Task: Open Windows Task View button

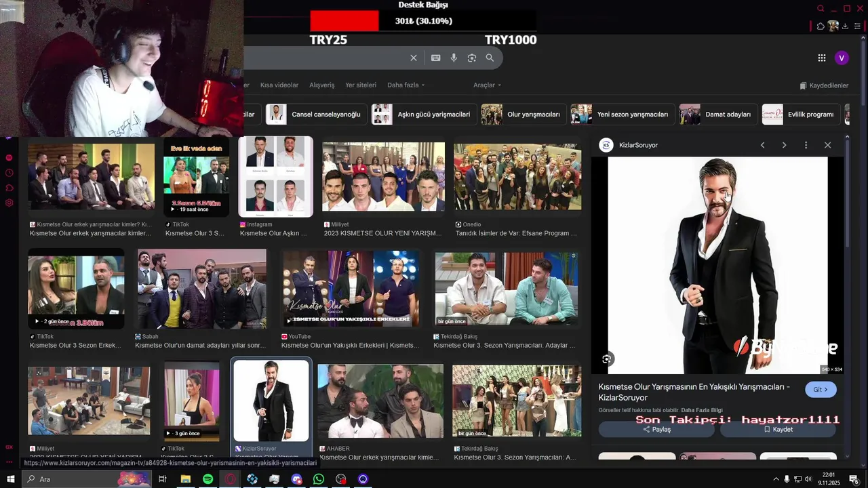Action: (163, 479)
